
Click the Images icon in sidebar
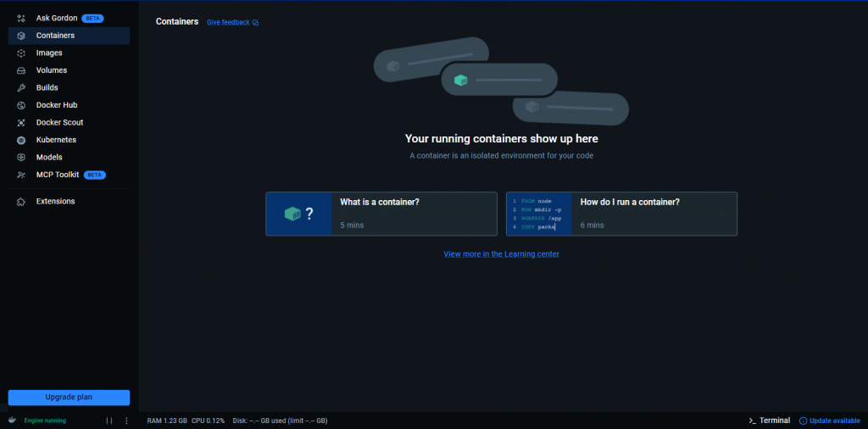click(x=21, y=53)
